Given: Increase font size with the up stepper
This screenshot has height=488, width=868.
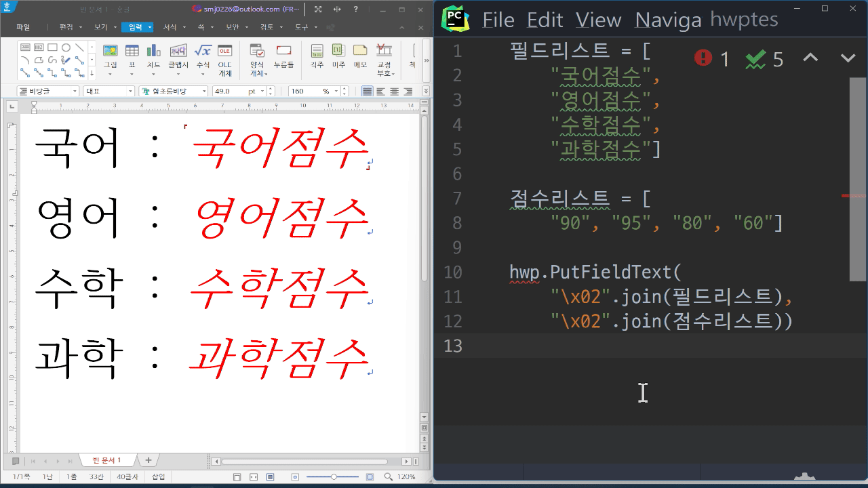Looking at the screenshot, I should [x=271, y=89].
